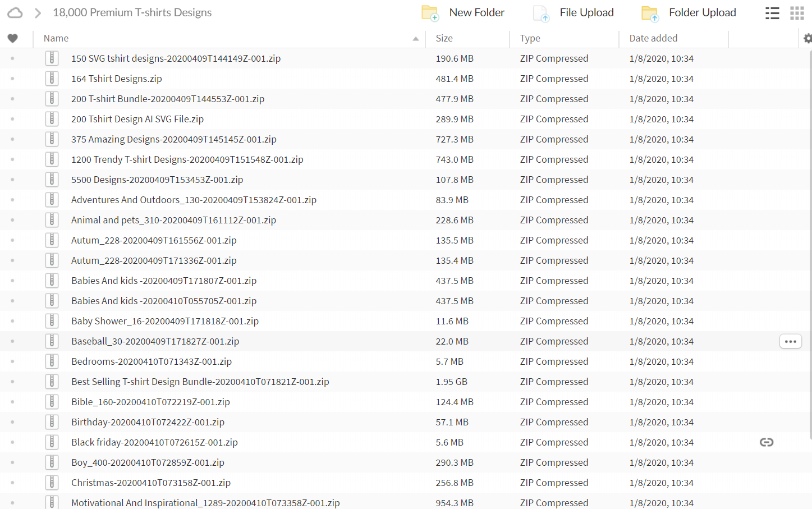Open more options menu for Baseball_30 row
Screen dimensions: 812x509
click(790, 341)
